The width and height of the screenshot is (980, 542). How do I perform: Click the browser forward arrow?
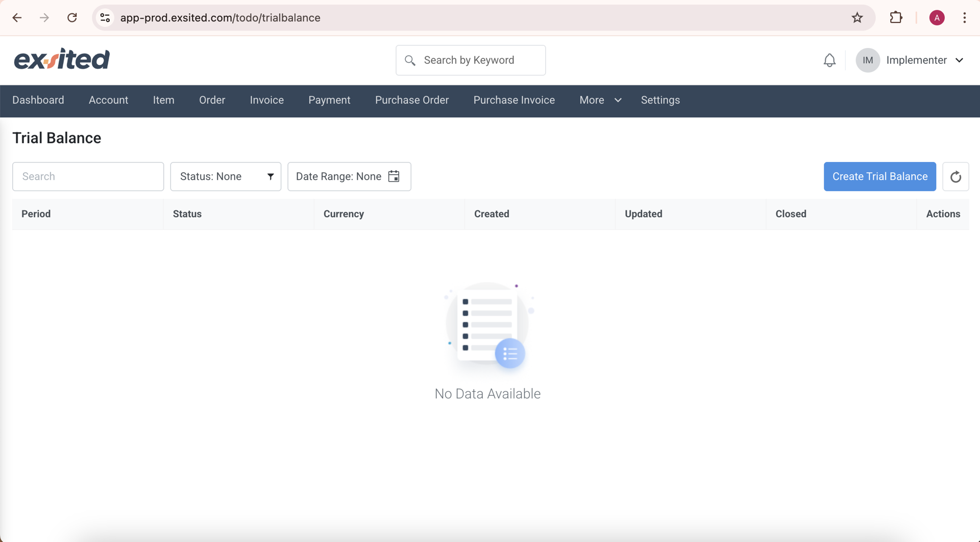[x=44, y=18]
